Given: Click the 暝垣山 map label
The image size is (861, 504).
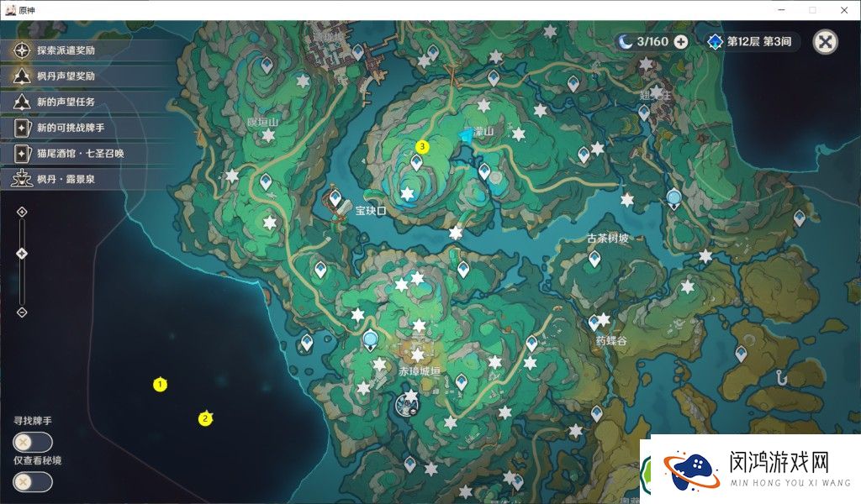Looking at the screenshot, I should point(263,122).
